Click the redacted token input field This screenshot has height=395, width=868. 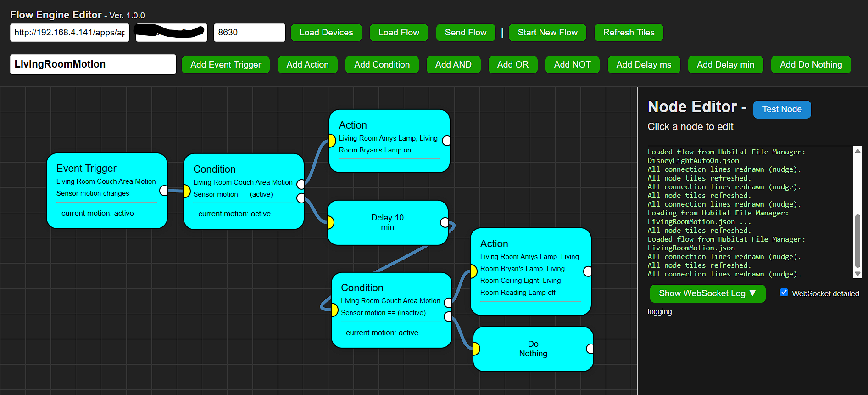click(172, 33)
